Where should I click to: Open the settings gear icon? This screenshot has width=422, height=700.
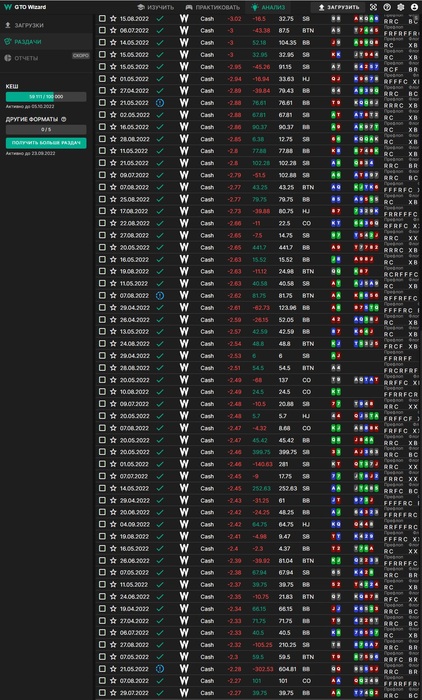coord(401,7)
